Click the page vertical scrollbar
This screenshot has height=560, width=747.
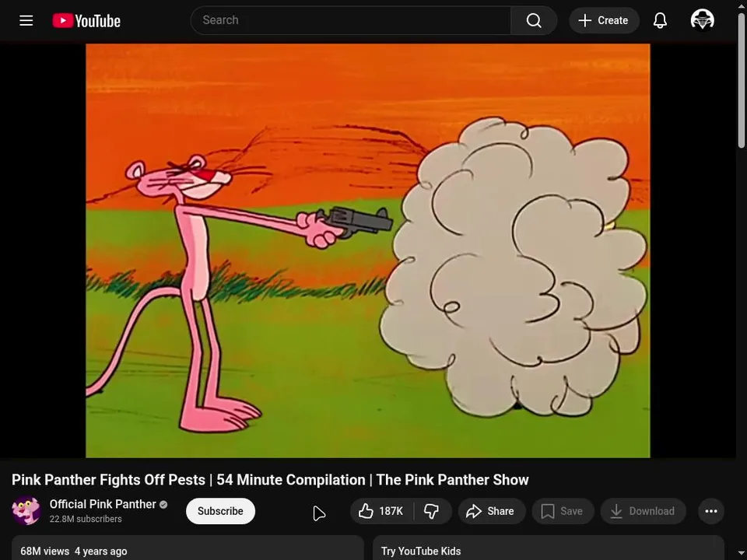pos(742,81)
